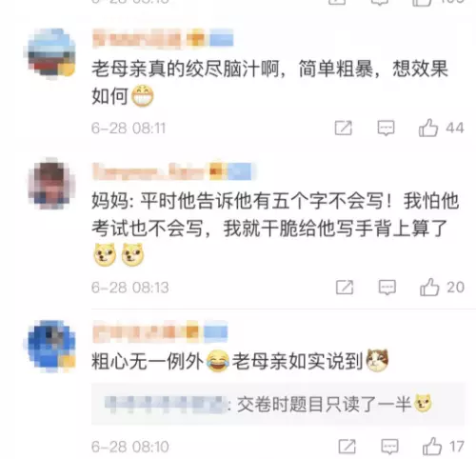
Task: Open first commenter's blurred avatar
Action: 50,53
